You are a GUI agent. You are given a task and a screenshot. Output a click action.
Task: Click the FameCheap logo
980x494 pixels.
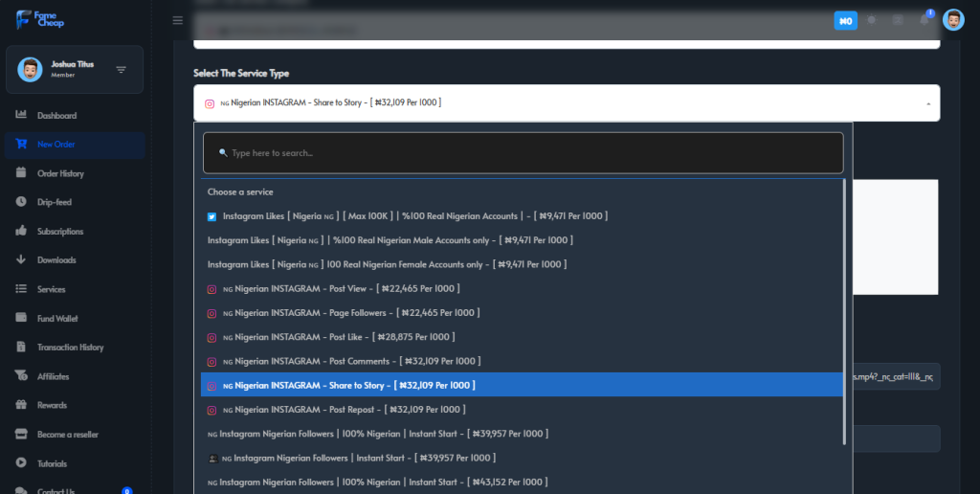pos(40,19)
